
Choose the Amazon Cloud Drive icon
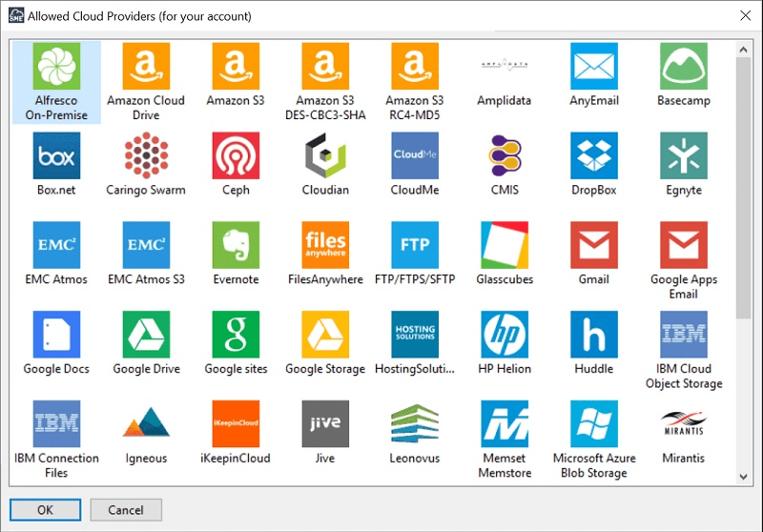click(146, 66)
